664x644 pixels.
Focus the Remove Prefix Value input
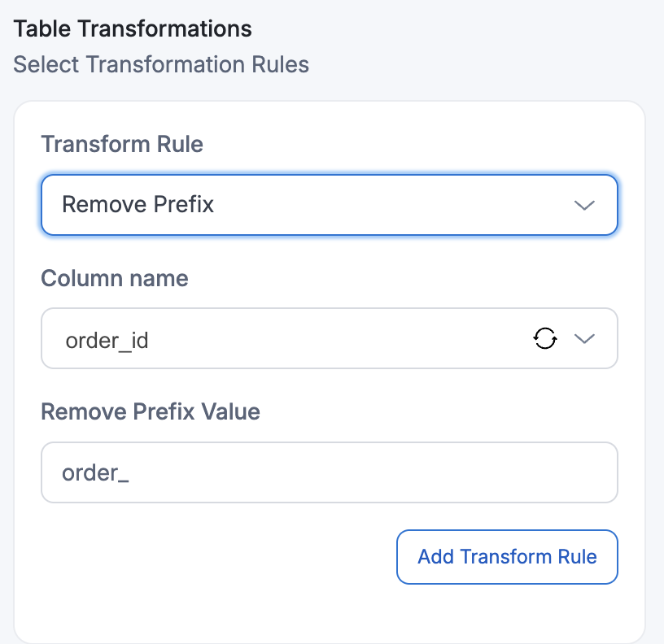(x=329, y=472)
